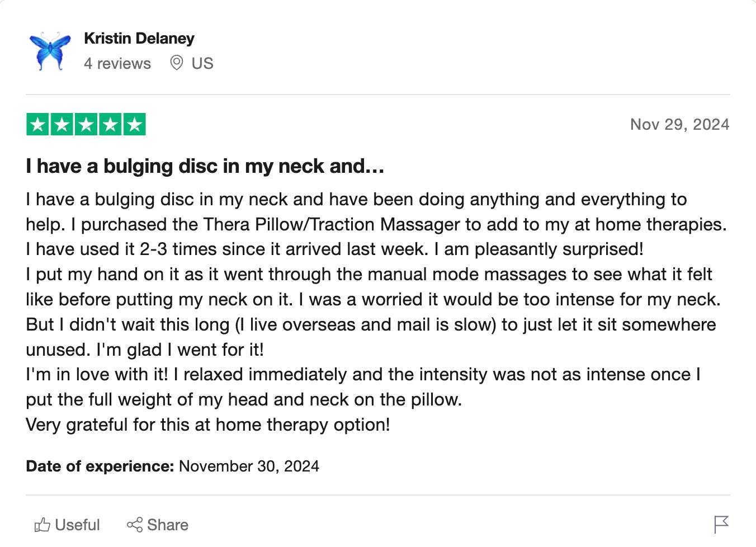Screen dimensions: 756x547
Task: Click the share network icon
Action: click(135, 525)
